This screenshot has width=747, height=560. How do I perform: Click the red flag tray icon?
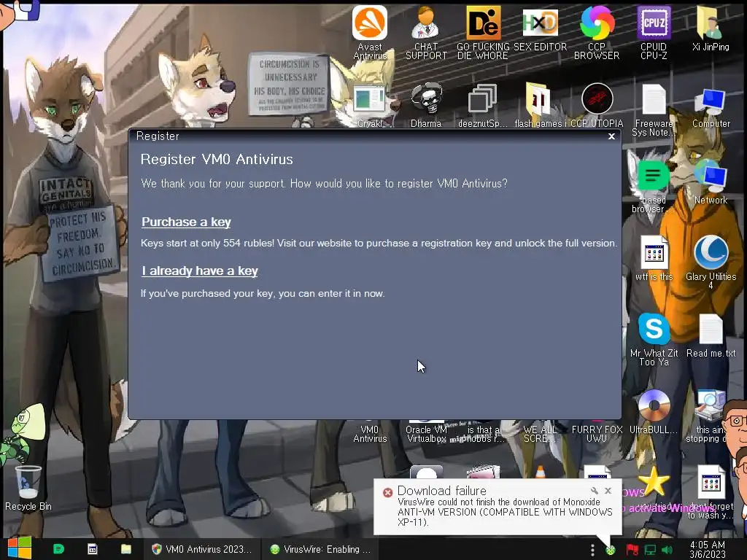[632, 550]
